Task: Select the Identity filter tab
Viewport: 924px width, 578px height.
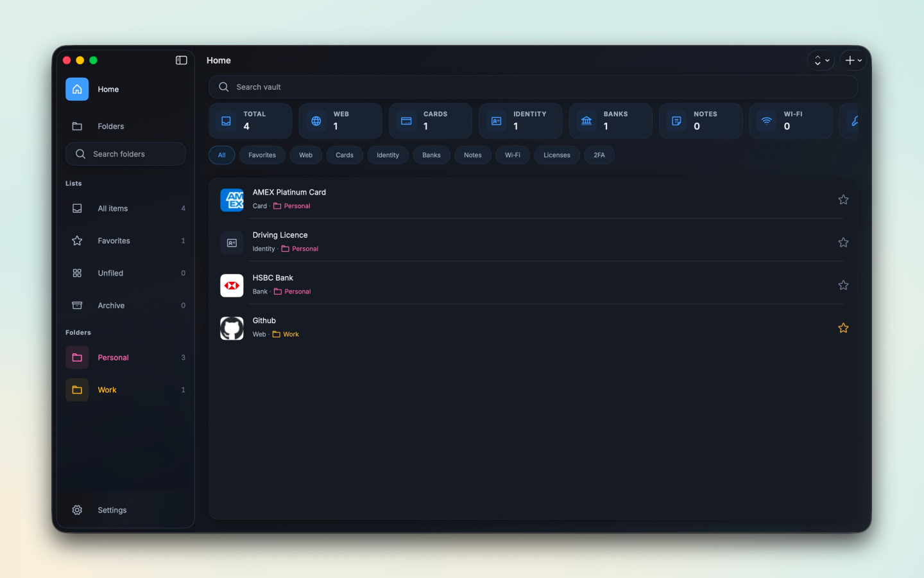Action: (388, 155)
